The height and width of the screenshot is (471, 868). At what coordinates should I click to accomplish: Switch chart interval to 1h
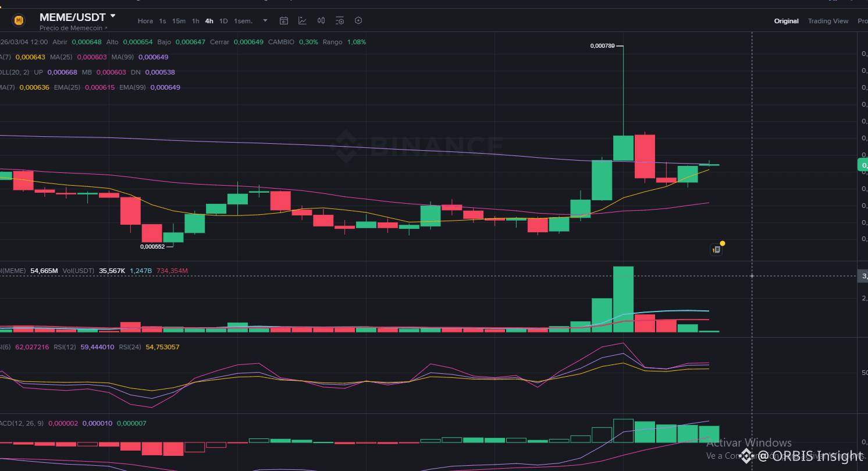coord(195,21)
